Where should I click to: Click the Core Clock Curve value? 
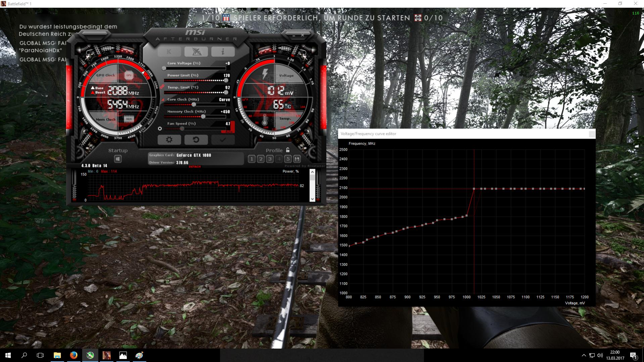click(225, 100)
